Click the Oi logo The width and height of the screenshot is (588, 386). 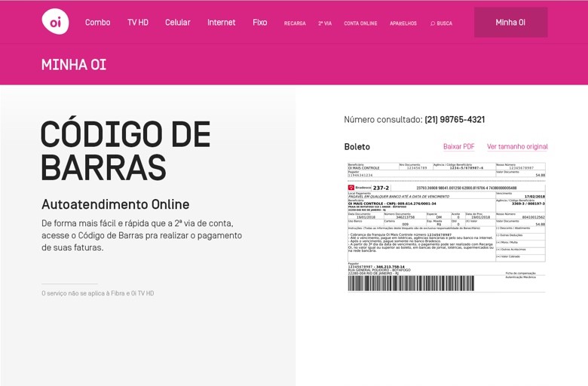coord(56,22)
